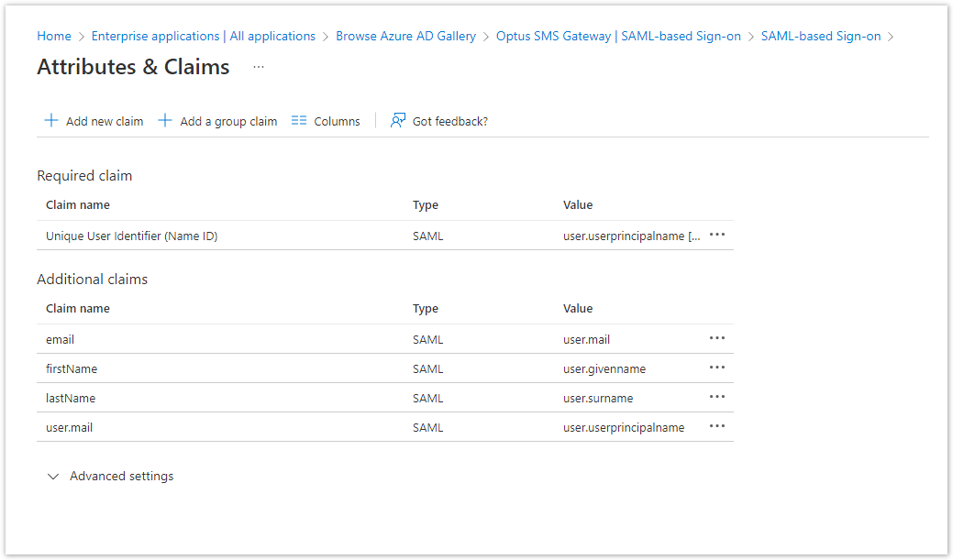Select the lastName claim name
The width and height of the screenshot is (953, 560).
(71, 399)
